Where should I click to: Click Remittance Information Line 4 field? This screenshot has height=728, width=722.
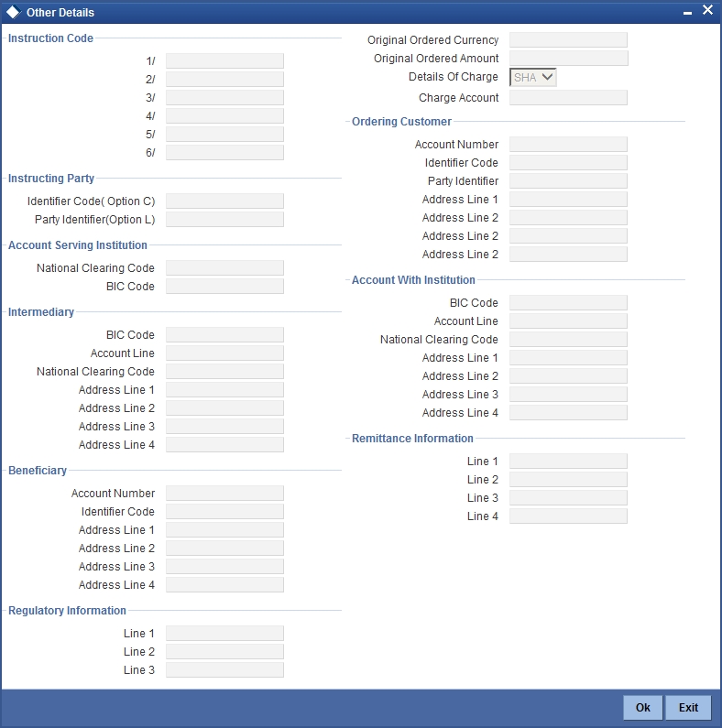(568, 516)
